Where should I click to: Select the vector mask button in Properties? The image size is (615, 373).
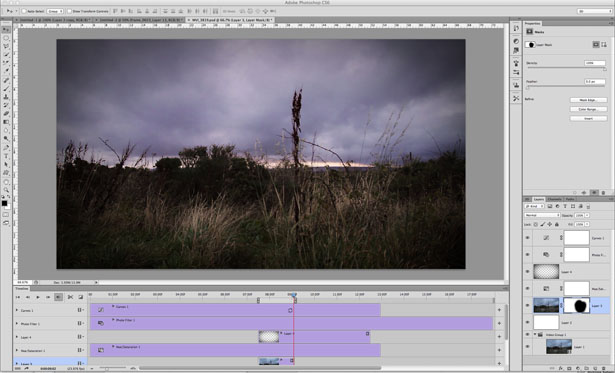pyautogui.click(x=604, y=45)
